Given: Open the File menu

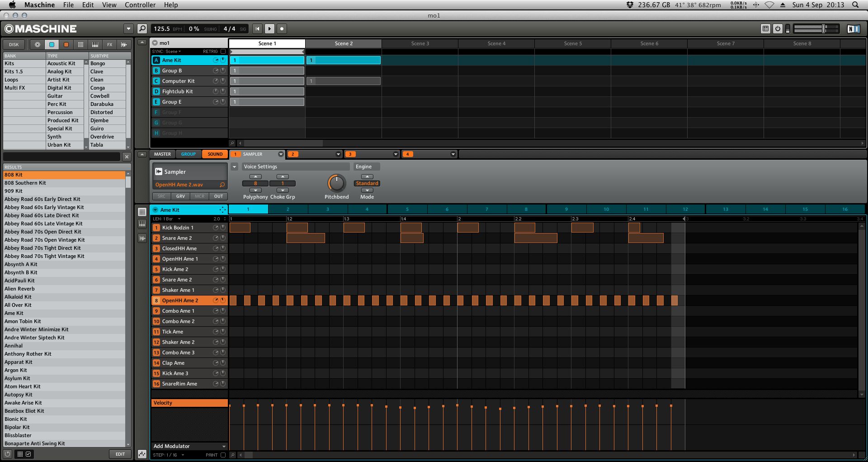Looking at the screenshot, I should coord(68,5).
